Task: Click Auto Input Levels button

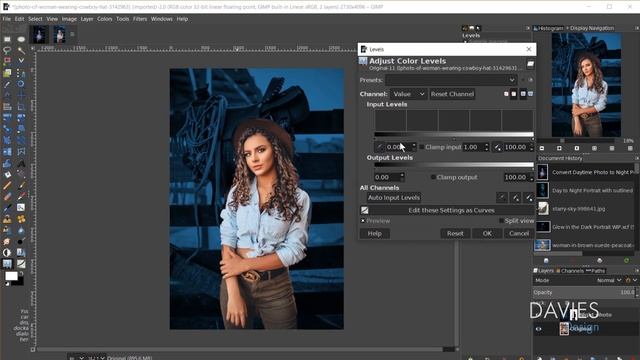Action: click(393, 198)
